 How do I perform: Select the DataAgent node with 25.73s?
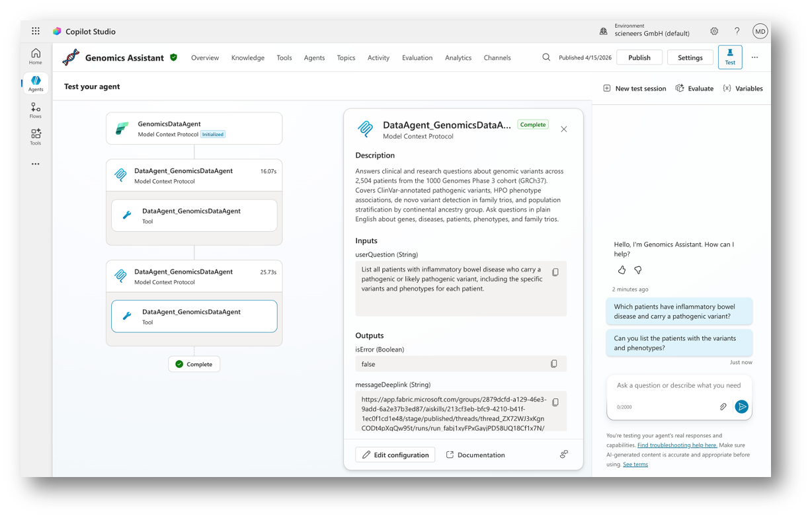click(x=194, y=276)
